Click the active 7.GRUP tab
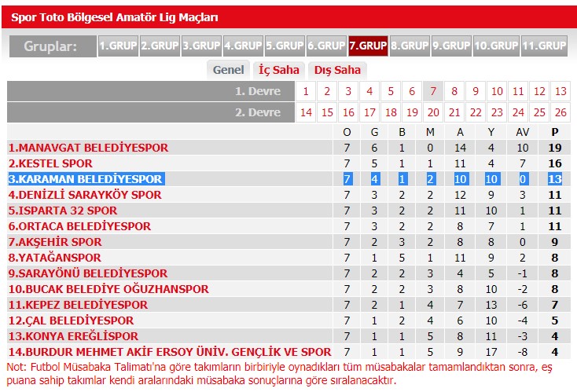This screenshot has width=577, height=392. point(368,46)
